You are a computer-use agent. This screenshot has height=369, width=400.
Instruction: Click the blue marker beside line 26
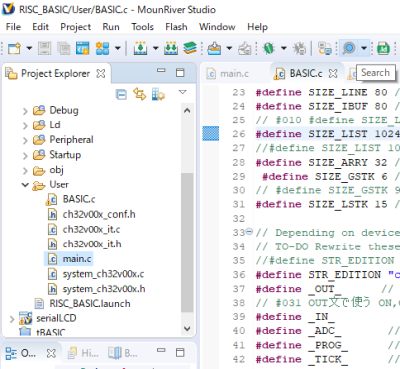tap(211, 134)
